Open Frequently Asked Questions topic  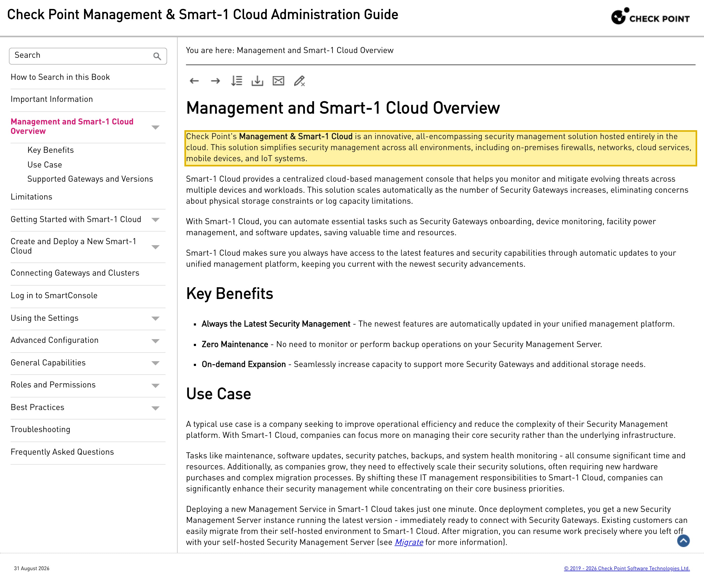point(62,452)
